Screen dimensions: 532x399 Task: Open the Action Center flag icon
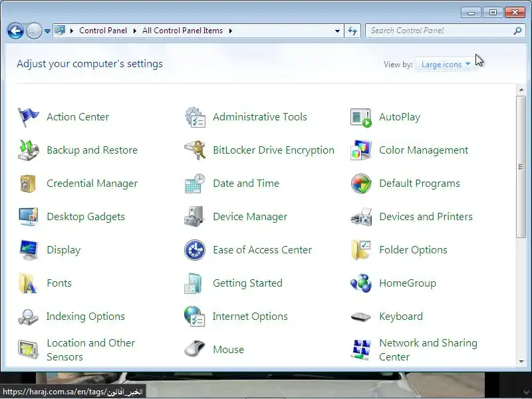(x=28, y=117)
